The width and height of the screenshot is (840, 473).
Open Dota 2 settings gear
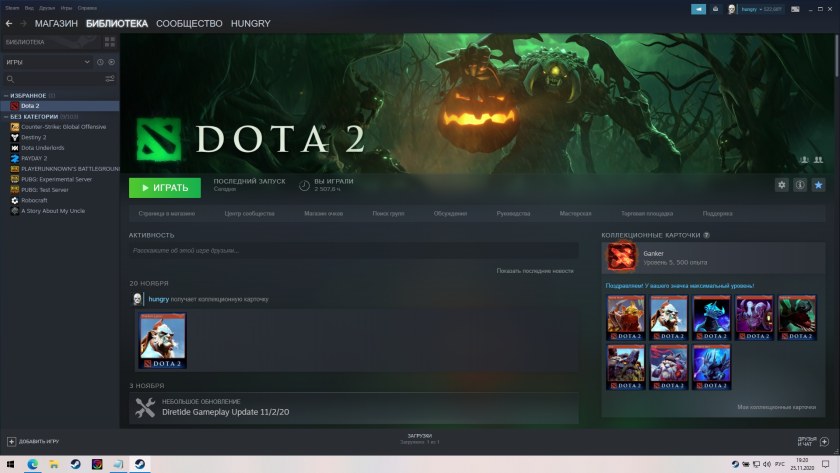point(782,185)
